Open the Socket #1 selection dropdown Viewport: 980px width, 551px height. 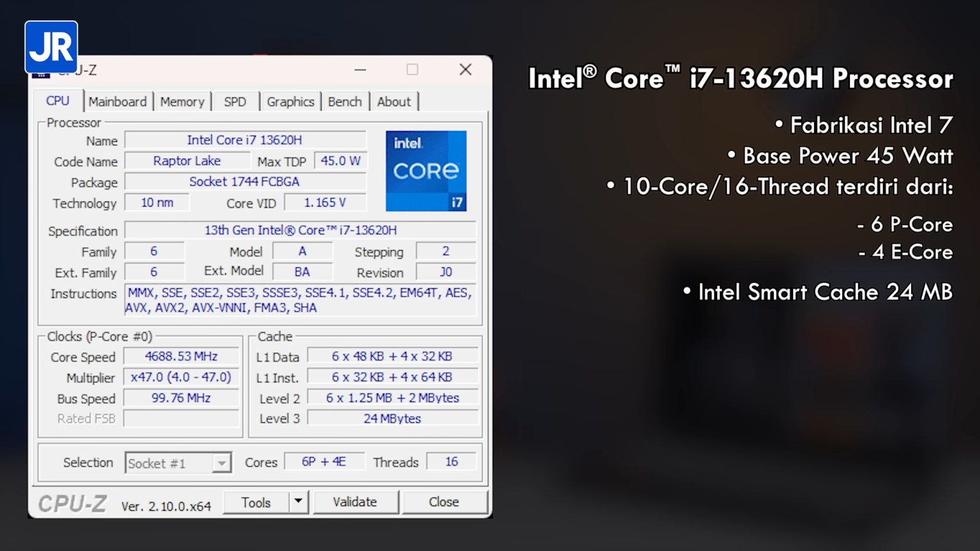(x=221, y=463)
